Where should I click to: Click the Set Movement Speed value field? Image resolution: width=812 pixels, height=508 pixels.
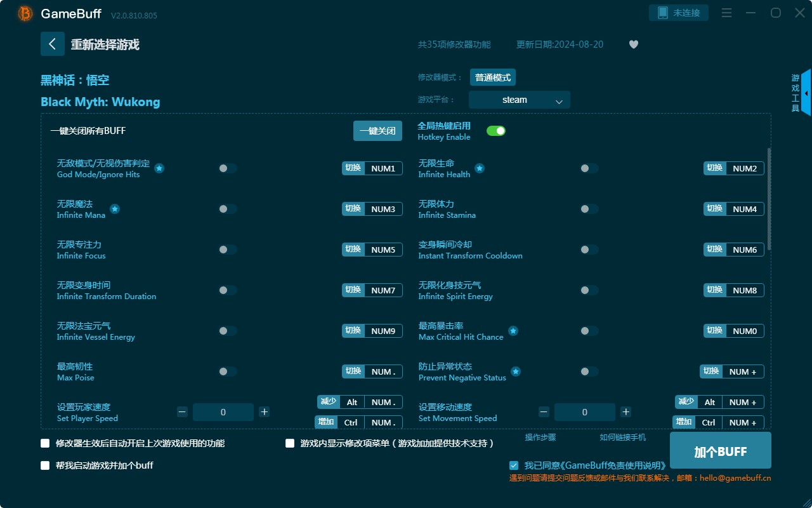click(585, 412)
